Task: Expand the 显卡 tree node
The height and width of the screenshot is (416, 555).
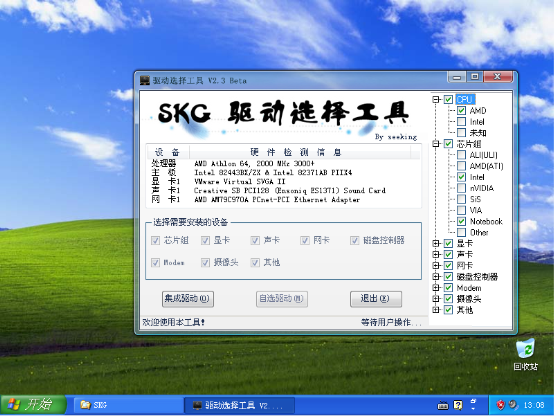Action: (436, 243)
